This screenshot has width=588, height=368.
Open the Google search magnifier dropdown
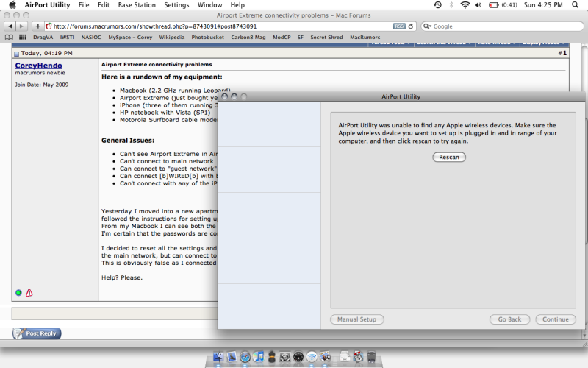(427, 26)
